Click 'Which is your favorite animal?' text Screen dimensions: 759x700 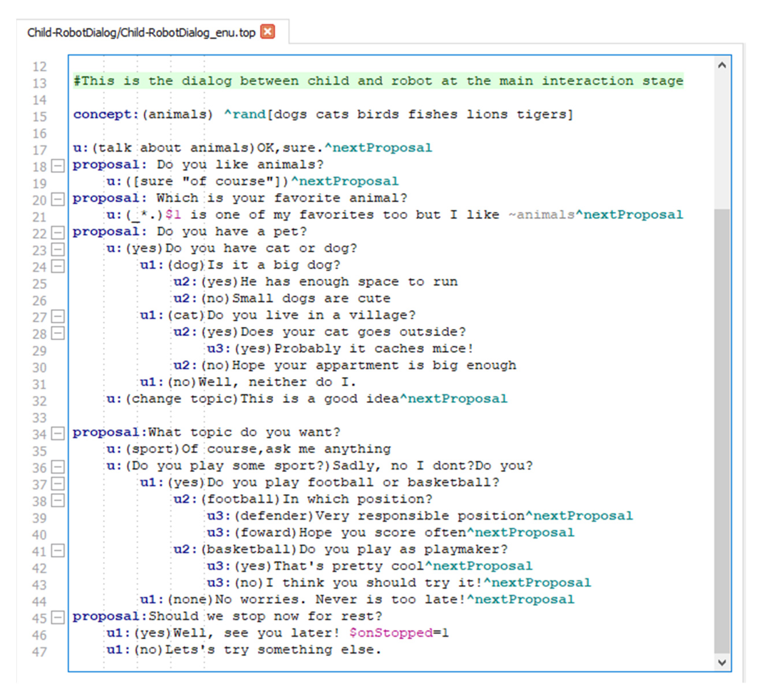[282, 198]
